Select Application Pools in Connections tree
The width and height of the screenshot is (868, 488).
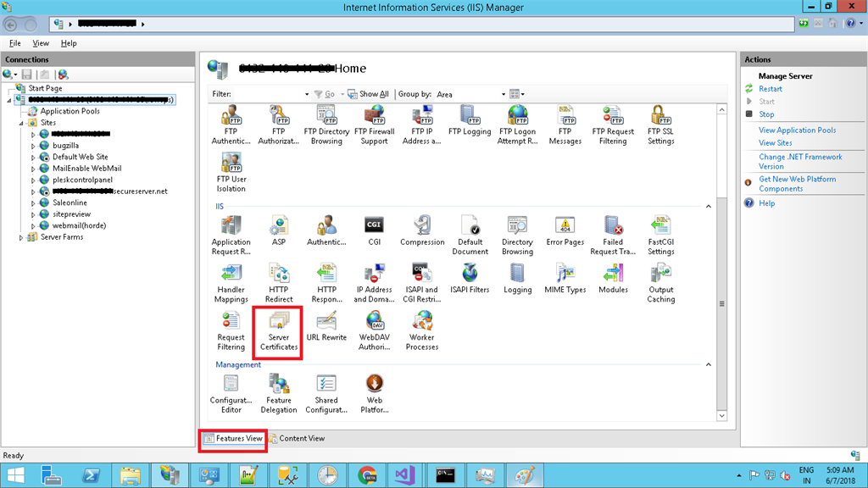pos(70,111)
